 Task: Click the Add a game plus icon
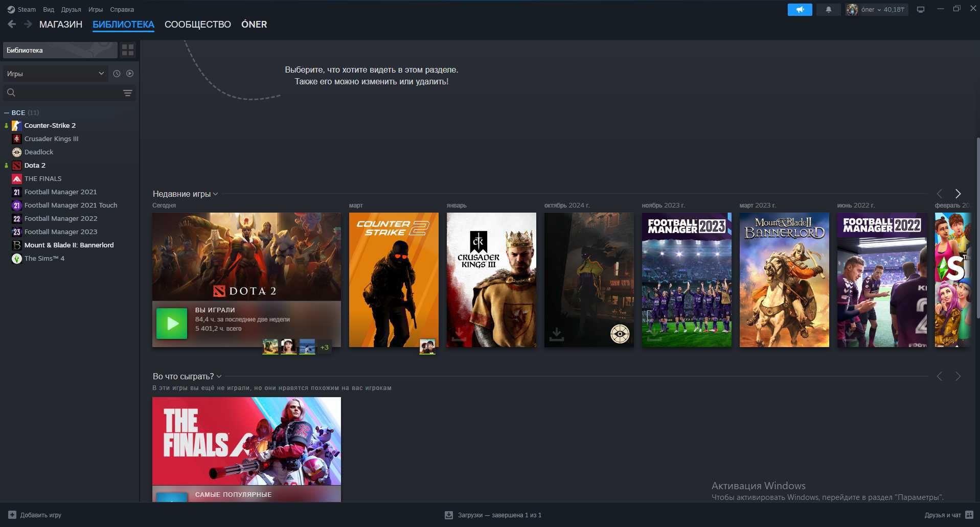pyautogui.click(x=12, y=515)
